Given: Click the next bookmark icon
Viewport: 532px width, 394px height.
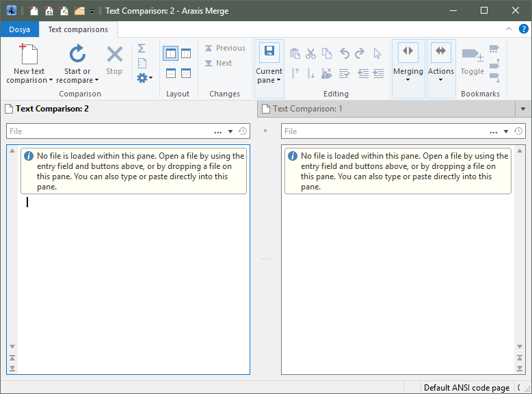Looking at the screenshot, I should pyautogui.click(x=494, y=78).
